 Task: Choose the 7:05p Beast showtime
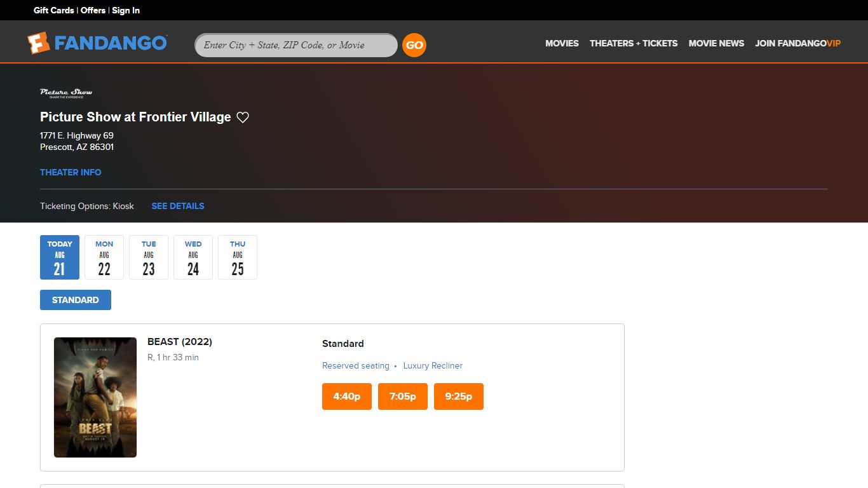click(x=403, y=396)
